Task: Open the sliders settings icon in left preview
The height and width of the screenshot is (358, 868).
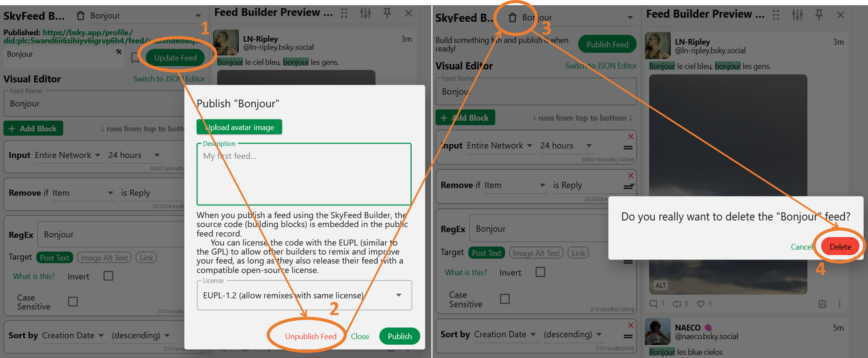Action: [365, 13]
